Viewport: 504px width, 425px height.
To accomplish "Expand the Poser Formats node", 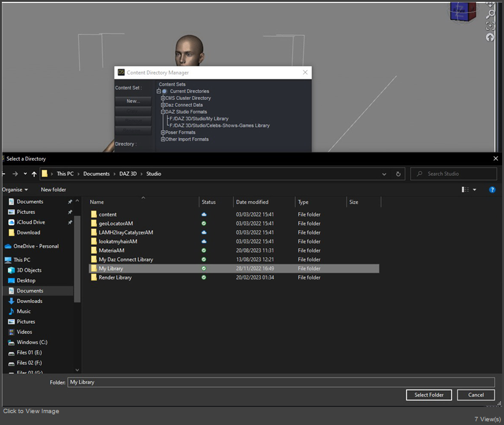I will (163, 132).
